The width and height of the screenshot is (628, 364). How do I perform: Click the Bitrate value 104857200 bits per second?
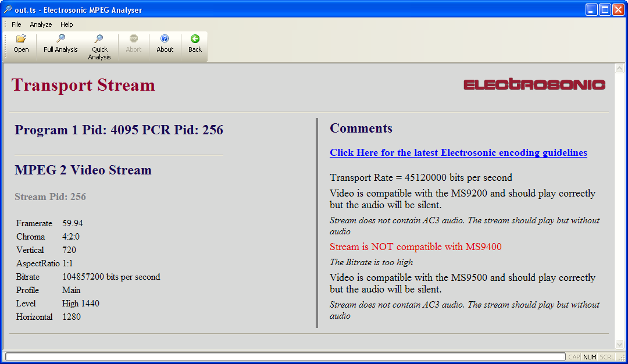tap(111, 277)
